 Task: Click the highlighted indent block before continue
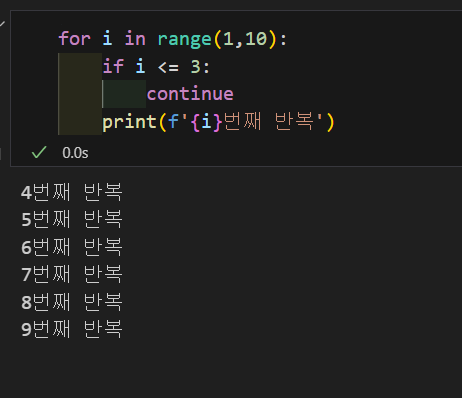(124, 94)
